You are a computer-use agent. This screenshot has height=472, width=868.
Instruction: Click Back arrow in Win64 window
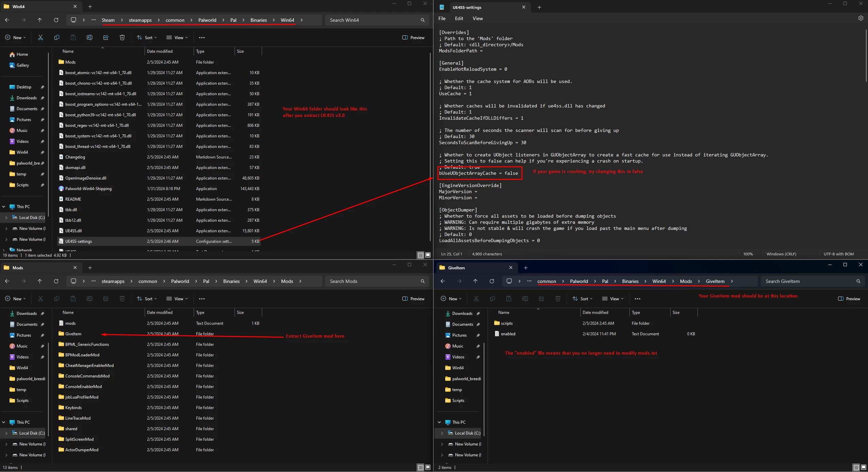point(7,20)
